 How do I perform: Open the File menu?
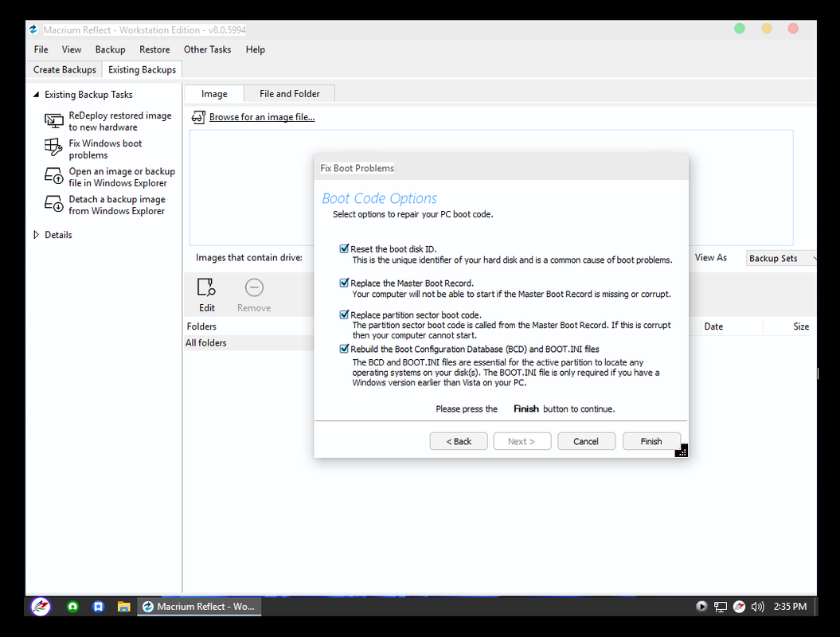tap(41, 49)
